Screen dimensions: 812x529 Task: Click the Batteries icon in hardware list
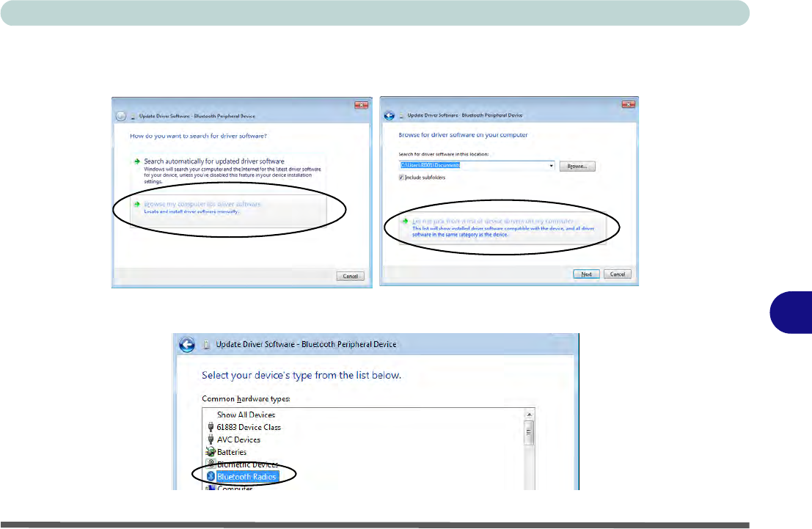pos(211,452)
